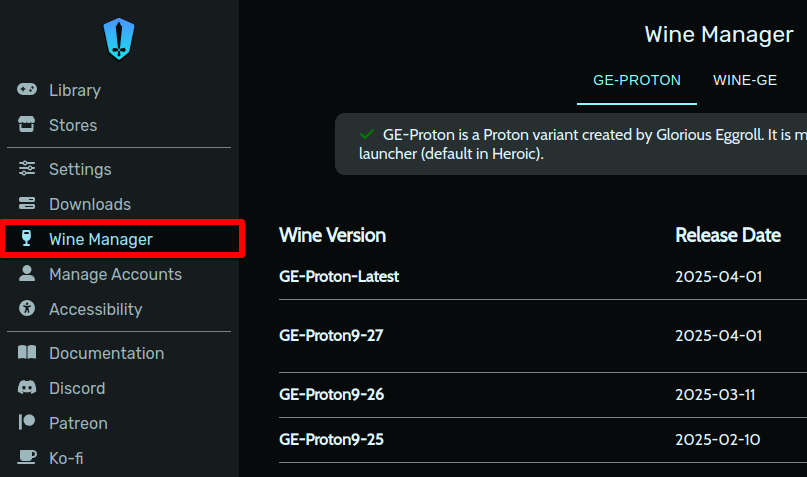Open Library via the gamepad icon
807x477 pixels.
coord(27,90)
